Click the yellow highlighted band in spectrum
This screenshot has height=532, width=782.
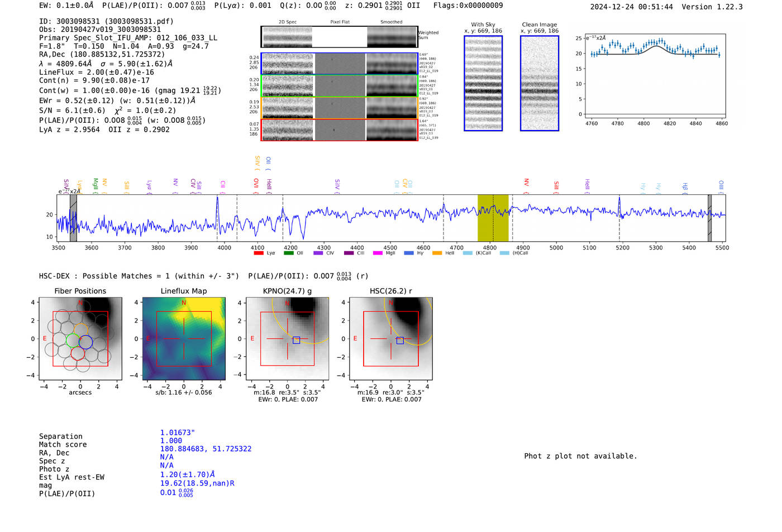(493, 218)
